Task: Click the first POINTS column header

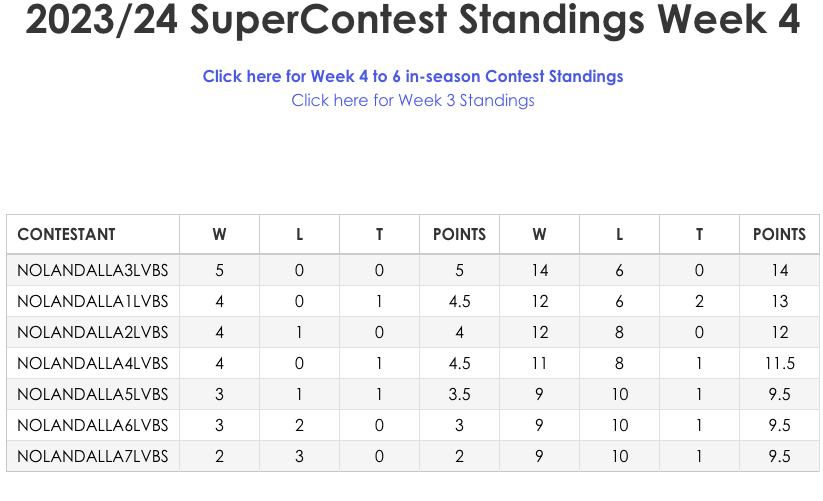Action: (x=459, y=234)
